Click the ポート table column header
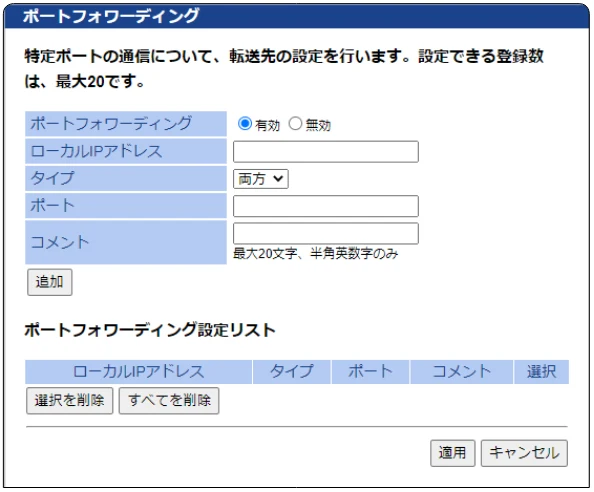 370,372
